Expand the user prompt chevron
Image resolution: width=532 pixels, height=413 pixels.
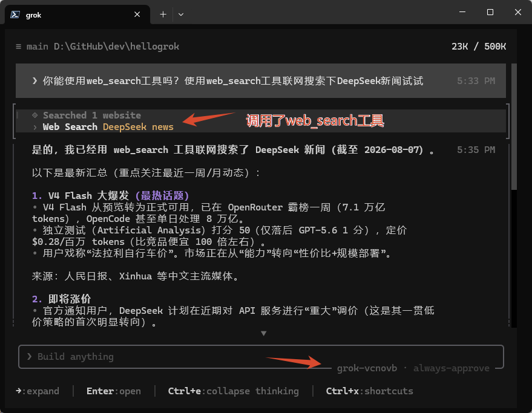point(34,80)
